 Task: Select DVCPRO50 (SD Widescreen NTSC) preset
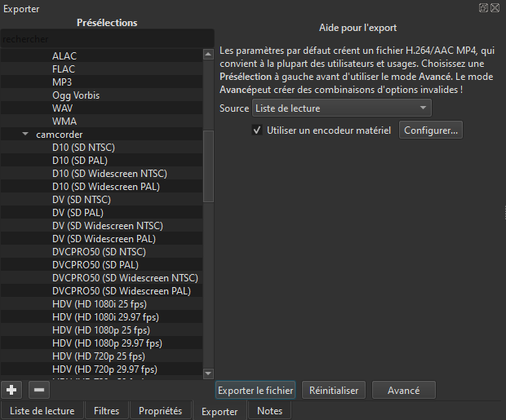point(102,278)
